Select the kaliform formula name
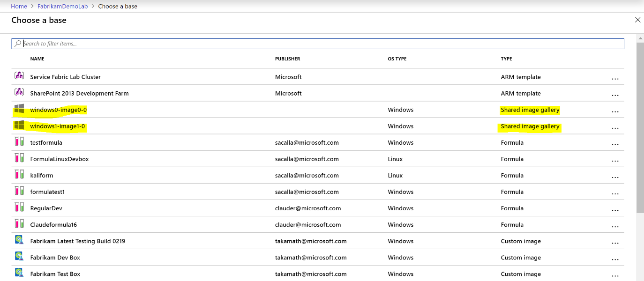The image size is (644, 281). pos(42,175)
